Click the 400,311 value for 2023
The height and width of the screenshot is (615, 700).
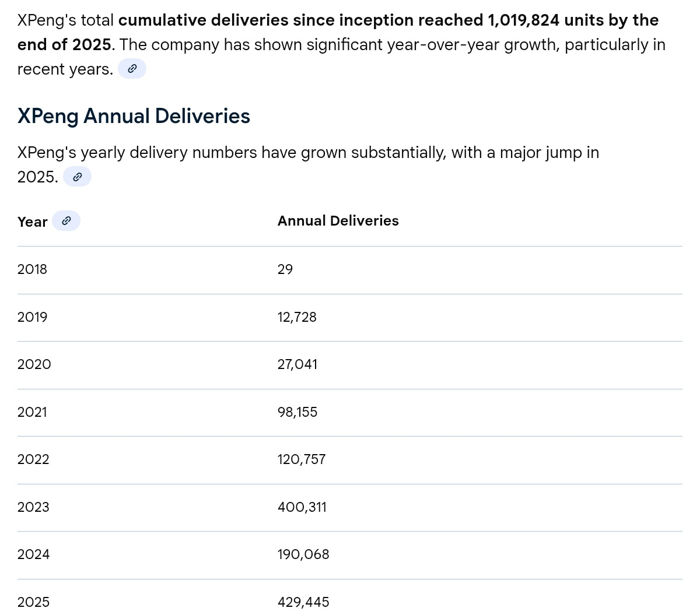[x=302, y=507]
